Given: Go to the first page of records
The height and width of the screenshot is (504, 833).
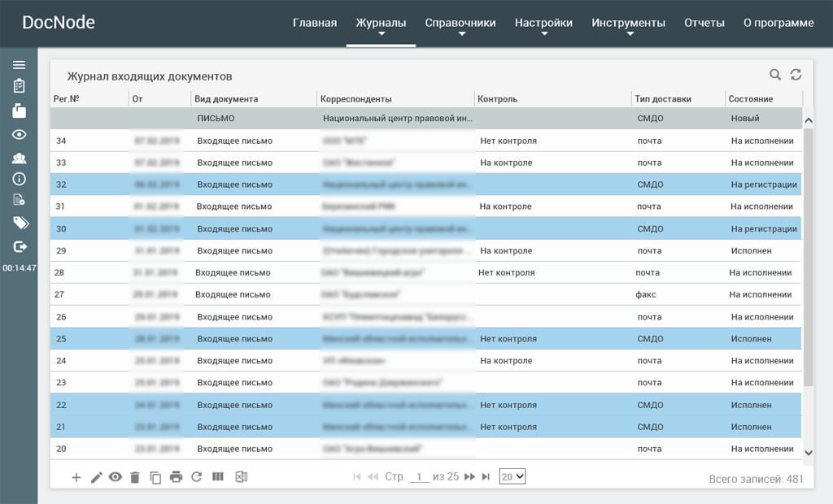Looking at the screenshot, I should (x=357, y=477).
